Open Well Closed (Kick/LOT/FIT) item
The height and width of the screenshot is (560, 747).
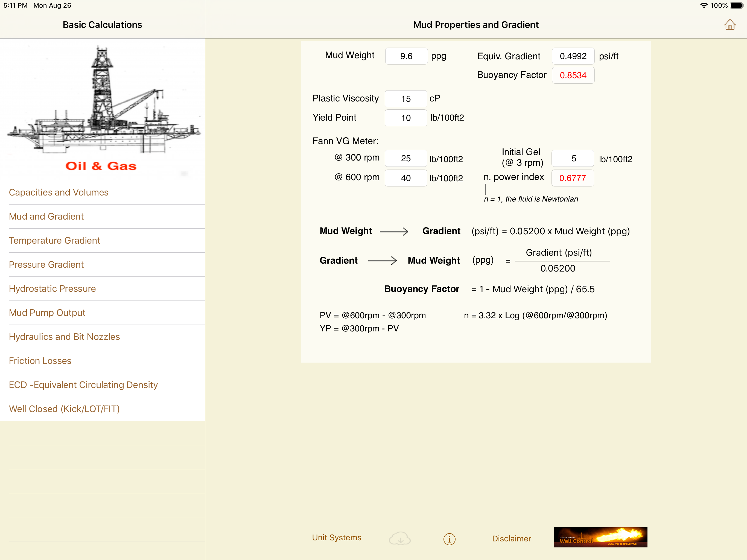point(65,409)
